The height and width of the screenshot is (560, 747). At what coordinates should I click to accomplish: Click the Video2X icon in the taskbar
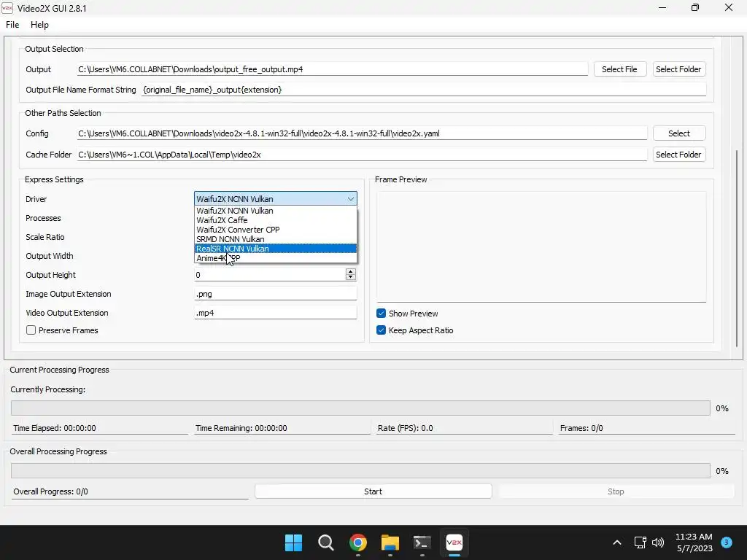(454, 542)
